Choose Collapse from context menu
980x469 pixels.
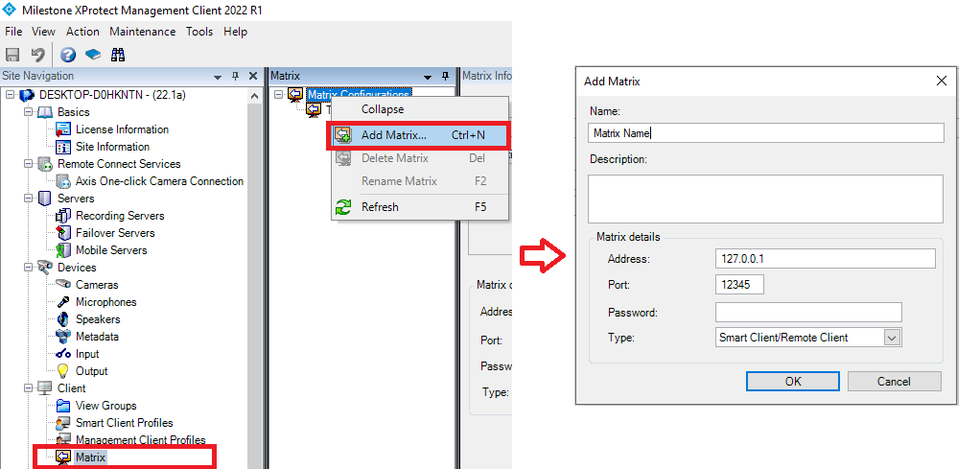pos(419,109)
